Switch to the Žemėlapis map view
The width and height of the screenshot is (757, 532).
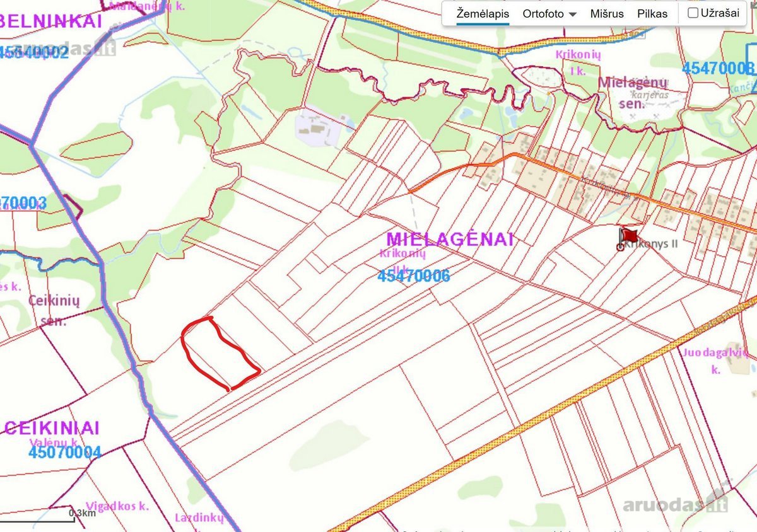[483, 14]
